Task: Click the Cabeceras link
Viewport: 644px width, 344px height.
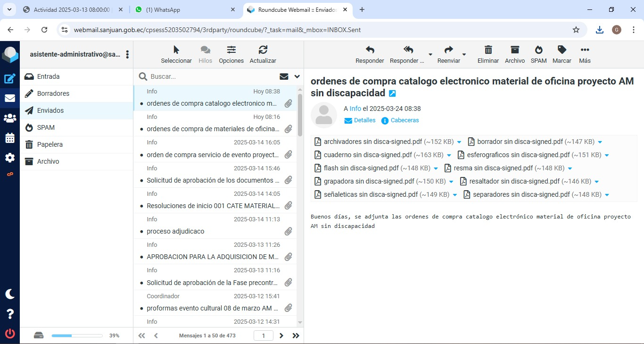Action: point(405,120)
